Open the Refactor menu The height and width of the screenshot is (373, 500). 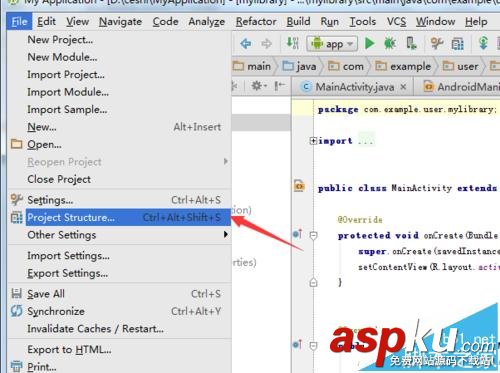pyautogui.click(x=256, y=22)
